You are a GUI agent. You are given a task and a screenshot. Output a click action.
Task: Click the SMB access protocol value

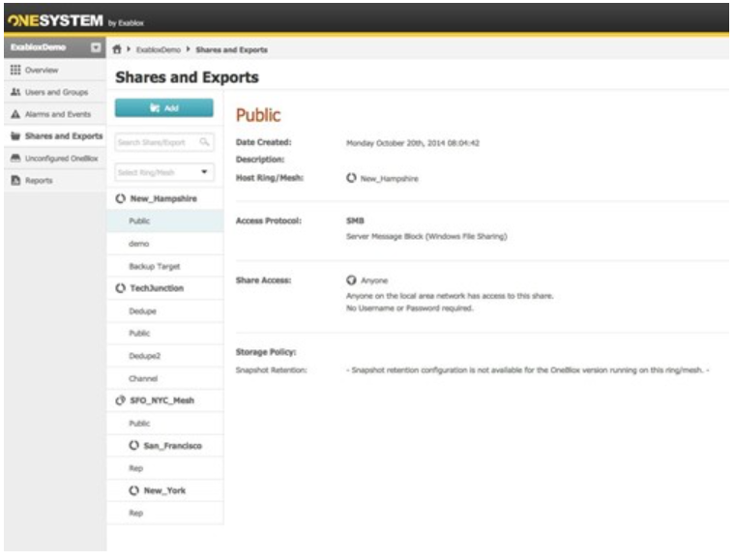tap(355, 221)
